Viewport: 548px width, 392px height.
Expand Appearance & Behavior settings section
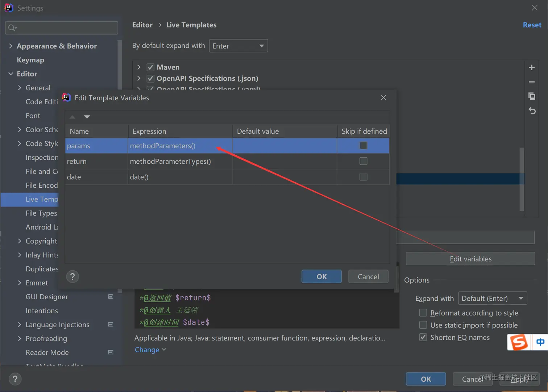pyautogui.click(x=11, y=46)
